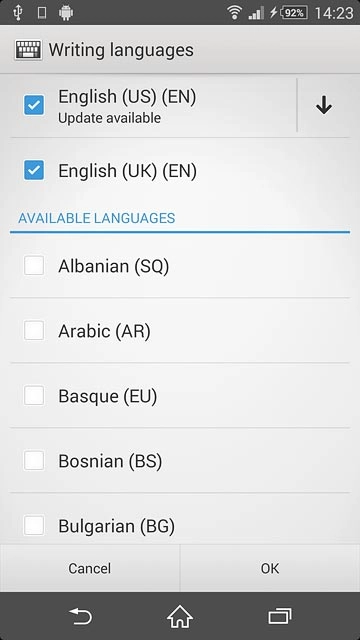Screen dimensions: 360x640
Task: Uncheck the English (US) checkbox
Action: click(x=34, y=105)
